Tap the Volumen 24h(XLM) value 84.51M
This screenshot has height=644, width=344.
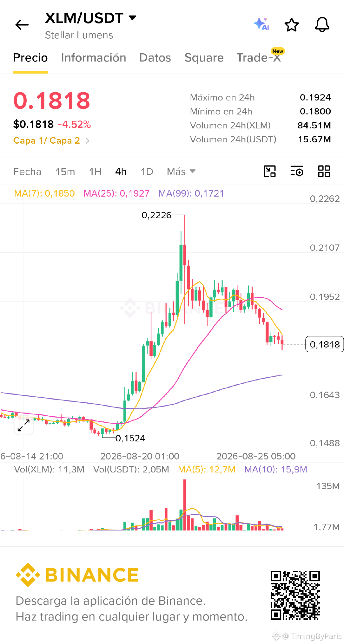click(x=314, y=125)
